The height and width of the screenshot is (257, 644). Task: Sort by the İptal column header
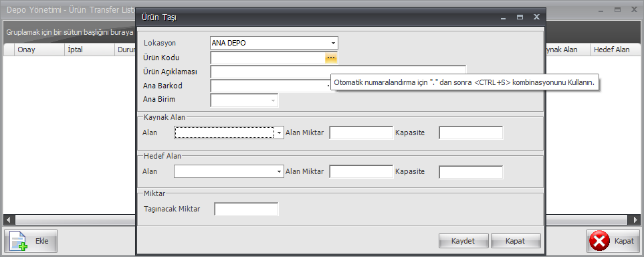[90, 50]
